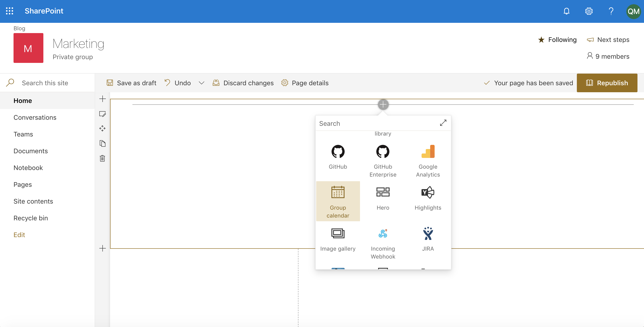This screenshot has height=327, width=644.
Task: Click the SharePoint notifications bell icon
Action: pos(567,11)
